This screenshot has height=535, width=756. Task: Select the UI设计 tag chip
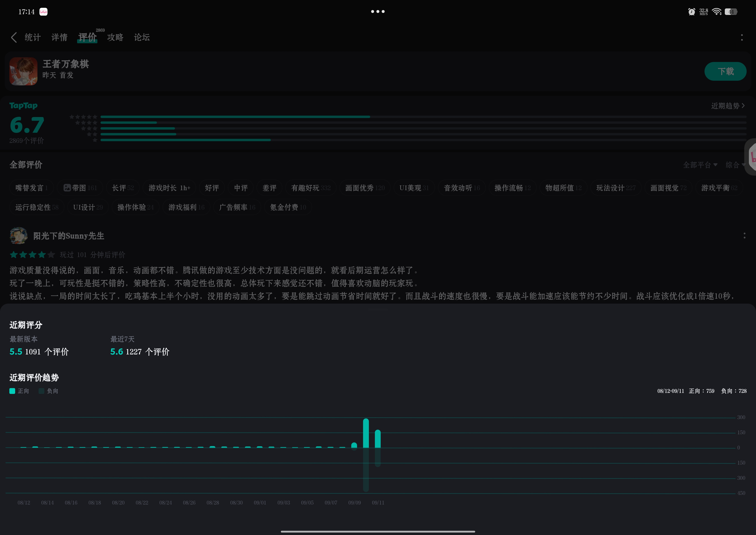(x=88, y=207)
